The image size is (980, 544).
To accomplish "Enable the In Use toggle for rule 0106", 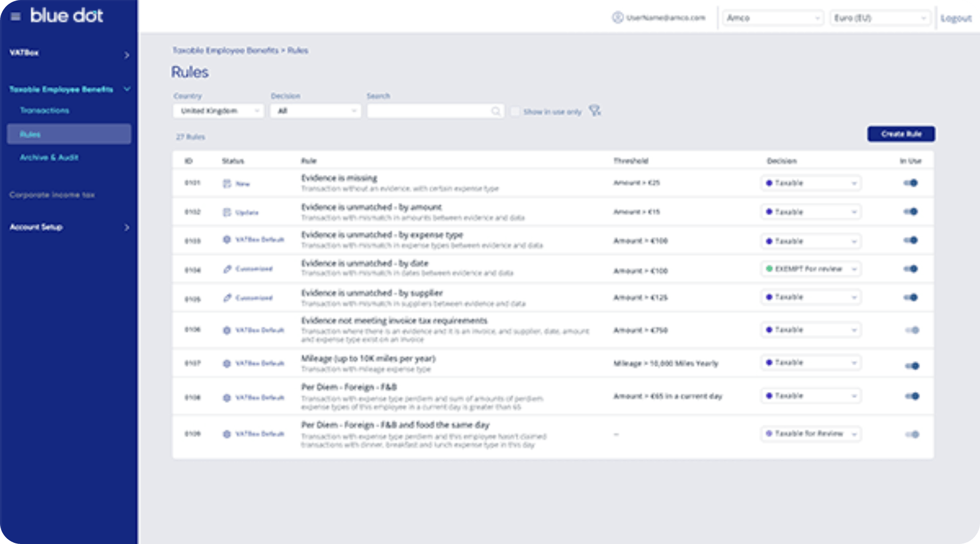I will pyautogui.click(x=912, y=330).
